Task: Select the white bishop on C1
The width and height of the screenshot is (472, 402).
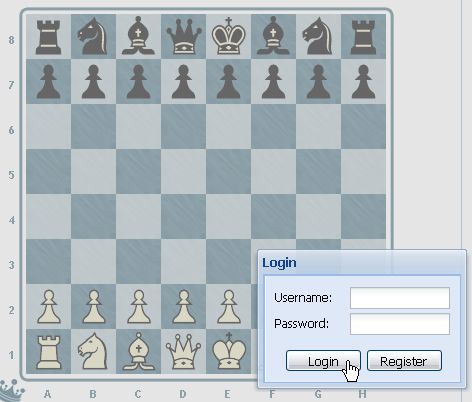Action: coord(138,352)
